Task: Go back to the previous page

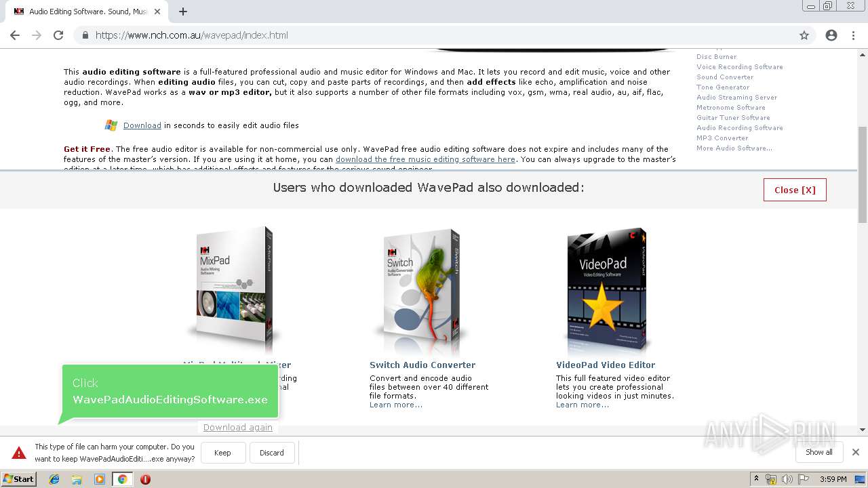Action: pyautogui.click(x=15, y=35)
